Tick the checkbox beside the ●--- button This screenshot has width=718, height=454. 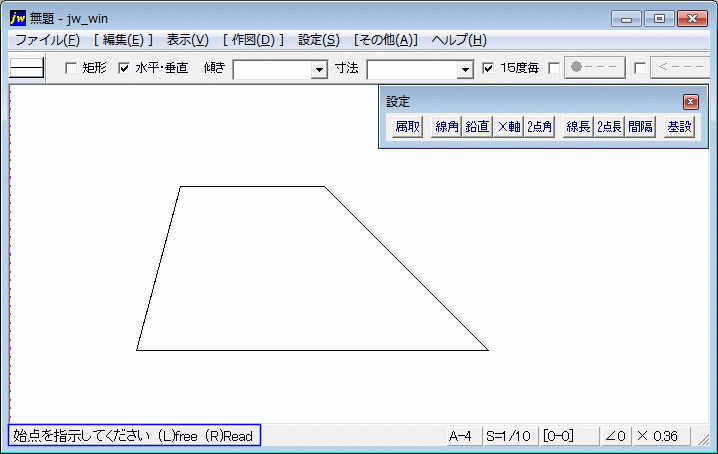(x=554, y=68)
